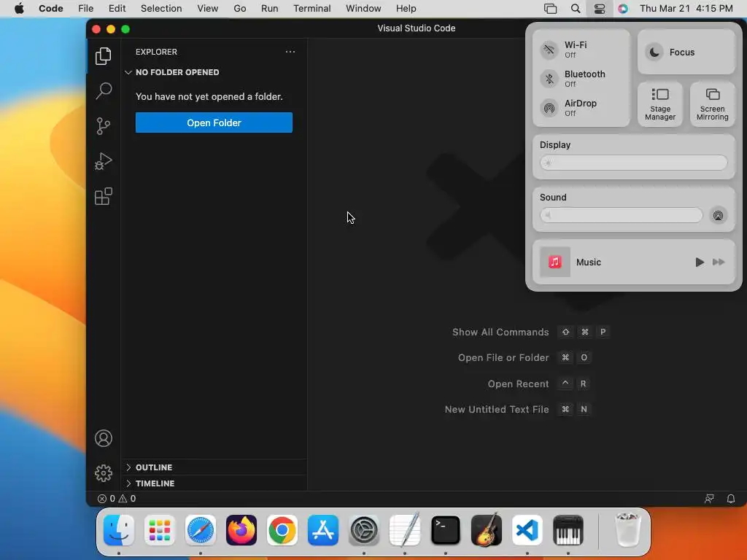Open the Apple menu
The image size is (747, 560).
[x=19, y=9]
